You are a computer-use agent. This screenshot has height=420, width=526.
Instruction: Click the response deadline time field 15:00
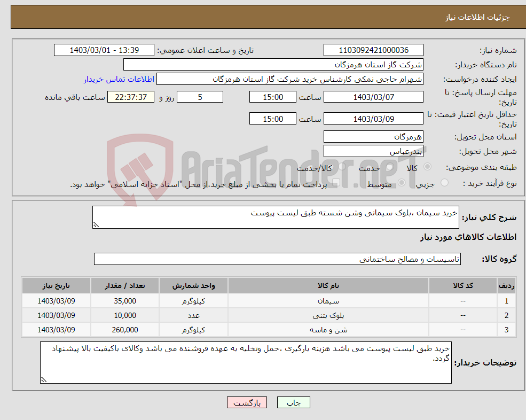[273, 97]
